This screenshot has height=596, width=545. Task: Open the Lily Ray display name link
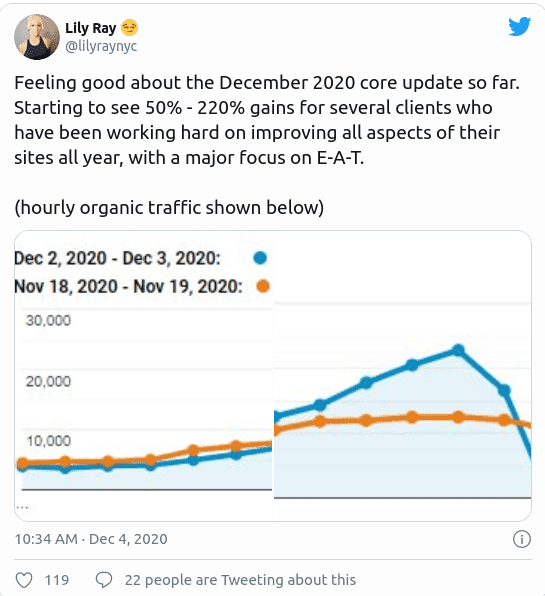[91, 28]
